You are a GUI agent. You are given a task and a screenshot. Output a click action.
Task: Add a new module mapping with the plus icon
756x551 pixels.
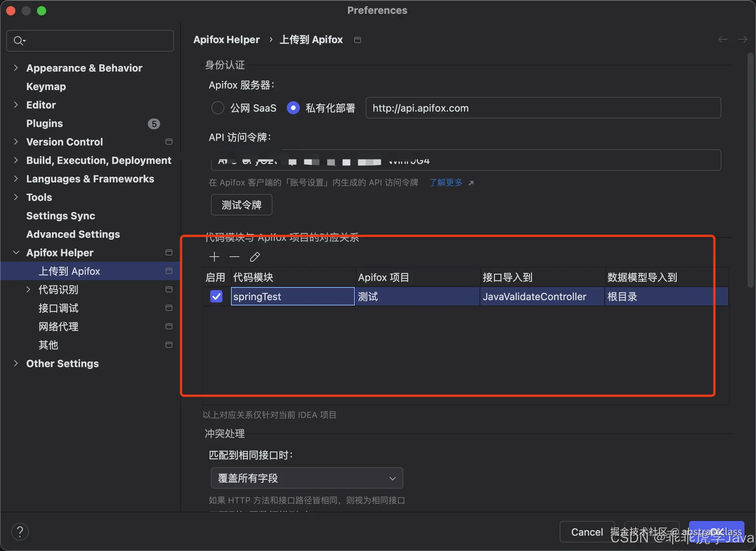coord(214,257)
